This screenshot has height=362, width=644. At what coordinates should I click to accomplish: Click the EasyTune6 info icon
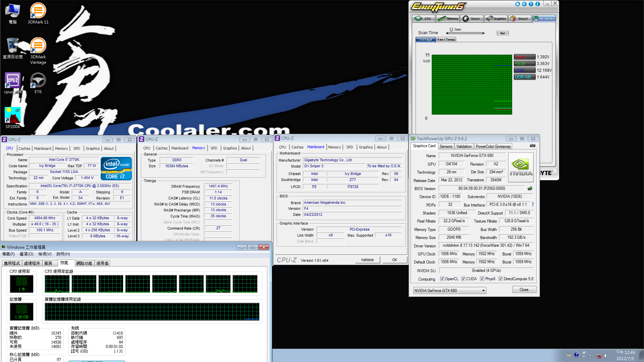[x=537, y=4]
